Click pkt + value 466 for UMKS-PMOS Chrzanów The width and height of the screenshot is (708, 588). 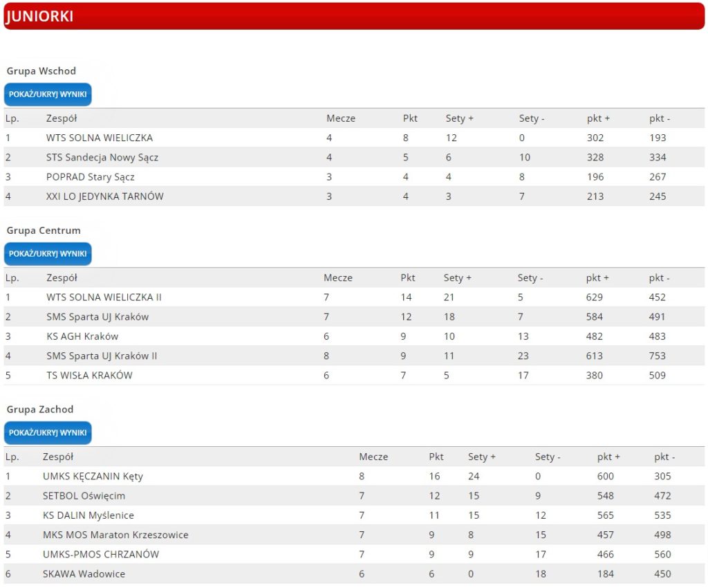(x=606, y=554)
